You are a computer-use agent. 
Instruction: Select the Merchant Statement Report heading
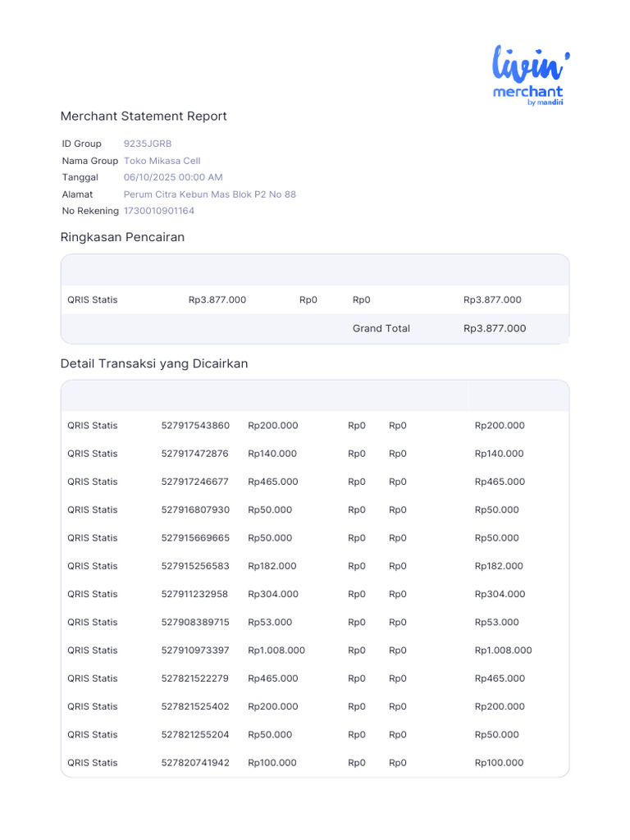coord(144,116)
